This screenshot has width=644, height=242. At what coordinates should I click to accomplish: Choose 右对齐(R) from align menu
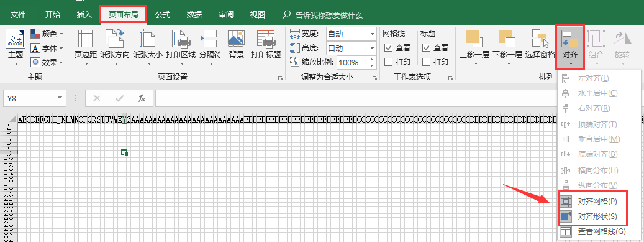pyautogui.click(x=599, y=108)
